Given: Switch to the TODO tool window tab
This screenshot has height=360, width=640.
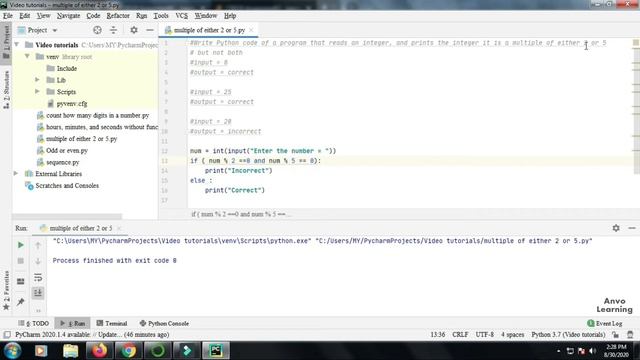Looking at the screenshot, I should coord(33,323).
